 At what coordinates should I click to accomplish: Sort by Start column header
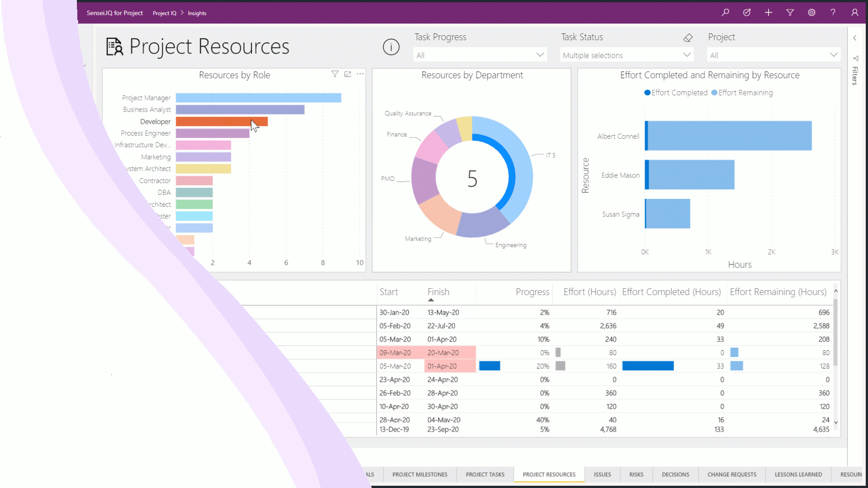(x=389, y=292)
